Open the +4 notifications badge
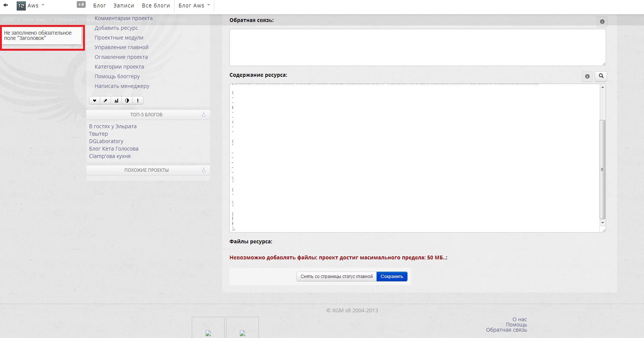Viewport: 644px width, 338px height. pos(81,4)
